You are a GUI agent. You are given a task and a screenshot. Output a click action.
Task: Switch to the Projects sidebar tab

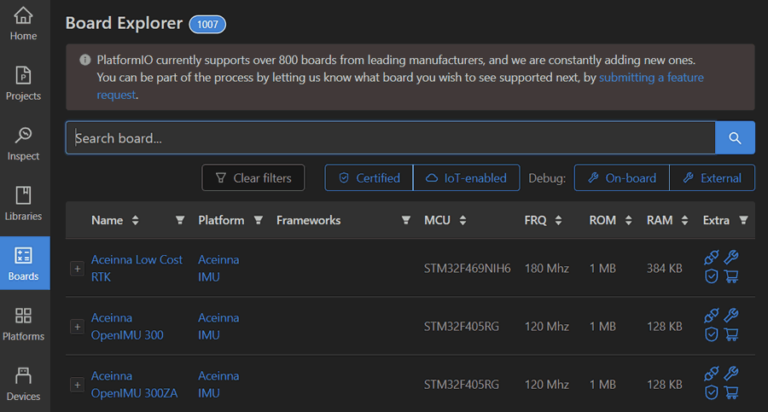(23, 83)
